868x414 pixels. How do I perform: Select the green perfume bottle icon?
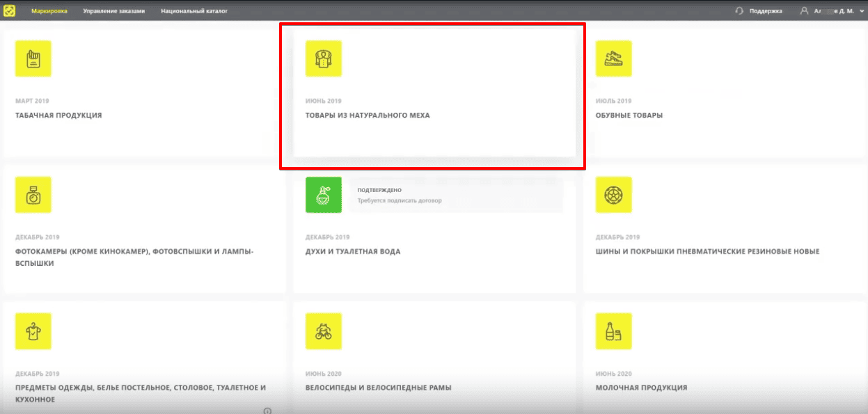[324, 195]
